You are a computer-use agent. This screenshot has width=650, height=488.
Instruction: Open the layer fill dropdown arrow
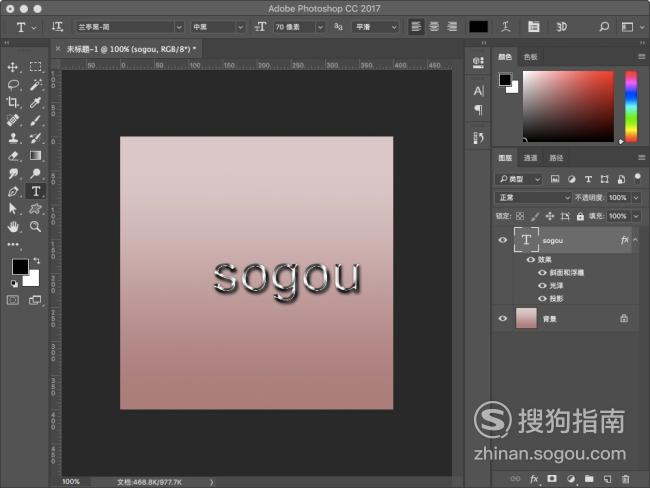click(x=636, y=216)
